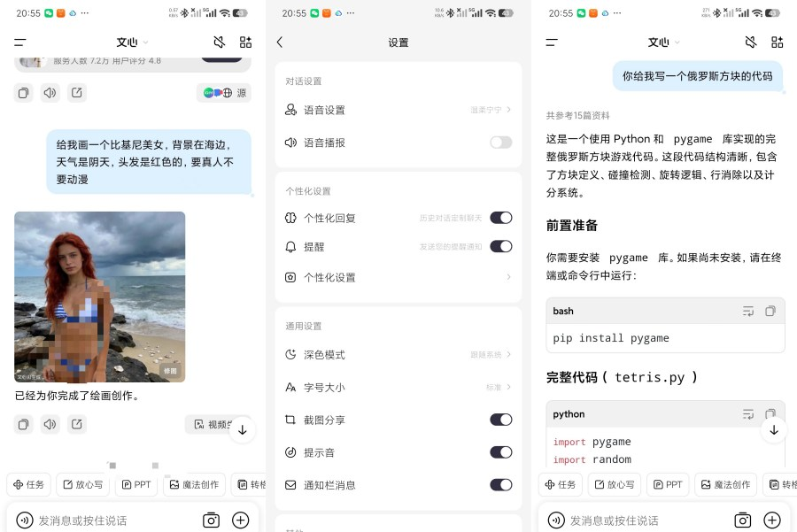Tap the 任务 button in the left chat

click(28, 485)
